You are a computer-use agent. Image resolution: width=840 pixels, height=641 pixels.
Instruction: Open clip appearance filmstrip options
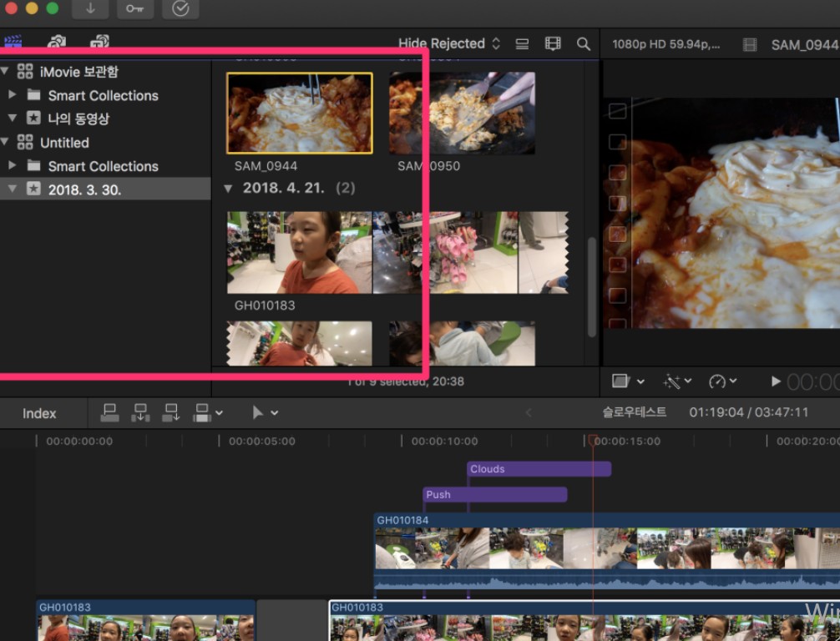coord(552,44)
